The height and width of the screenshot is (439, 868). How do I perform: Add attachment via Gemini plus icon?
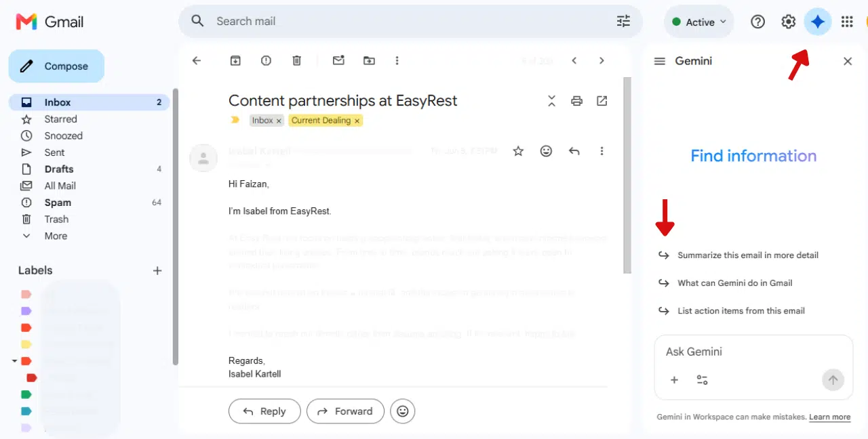(674, 380)
